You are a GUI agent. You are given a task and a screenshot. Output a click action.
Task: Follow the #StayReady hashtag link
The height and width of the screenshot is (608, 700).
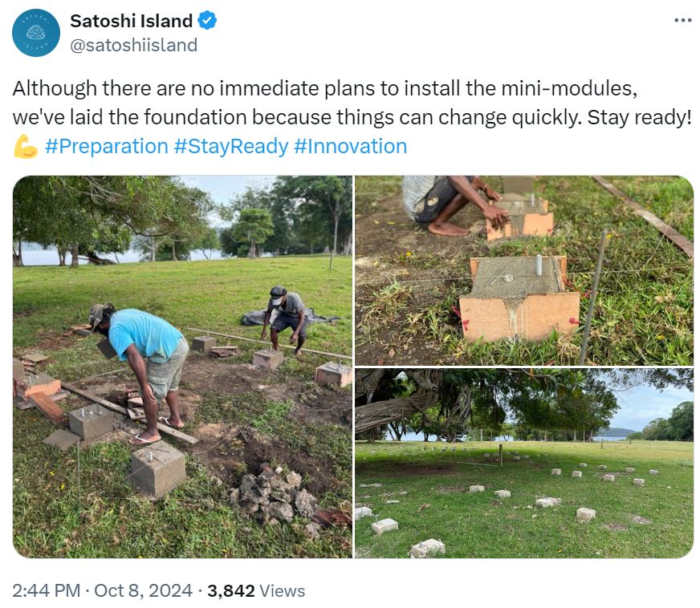pyautogui.click(x=231, y=146)
